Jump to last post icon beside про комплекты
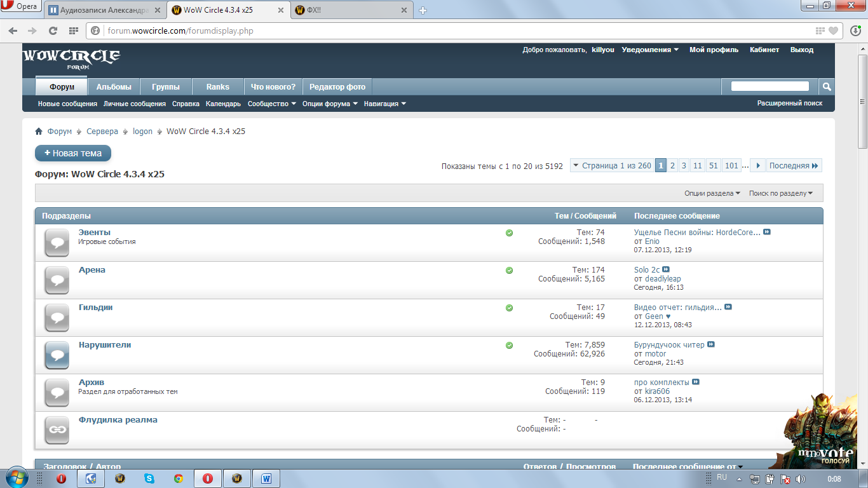The image size is (868, 488). (x=696, y=382)
